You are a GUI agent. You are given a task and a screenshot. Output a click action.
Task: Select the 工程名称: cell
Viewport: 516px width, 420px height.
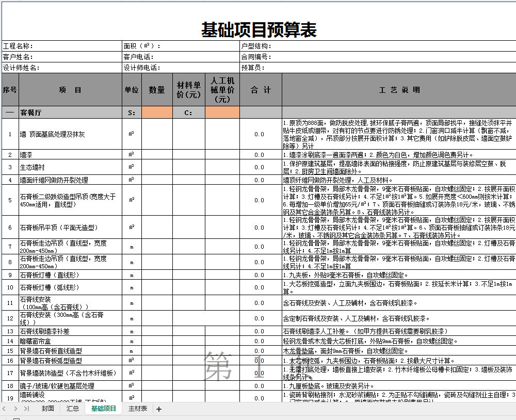[62, 46]
